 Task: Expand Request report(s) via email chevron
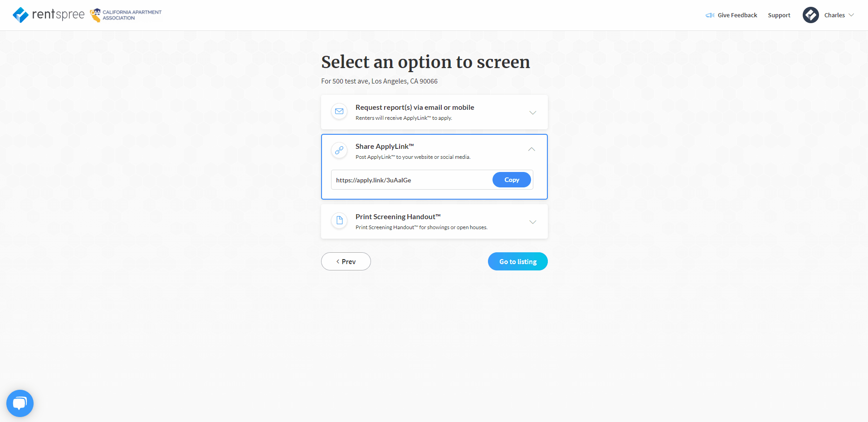pyautogui.click(x=533, y=113)
